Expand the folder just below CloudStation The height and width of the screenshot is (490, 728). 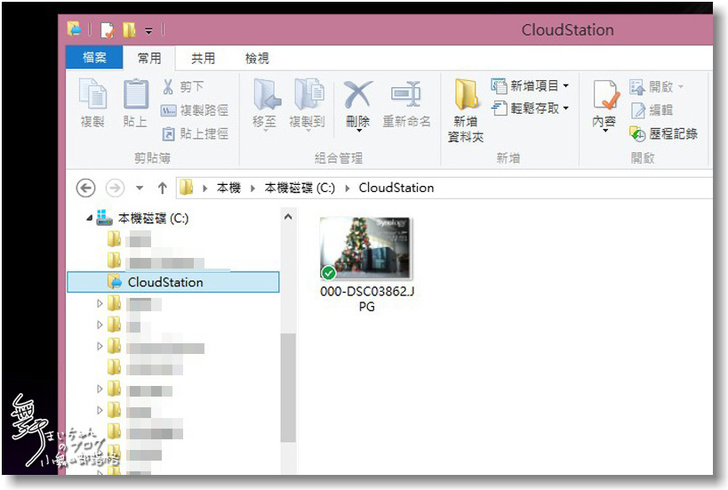click(x=99, y=303)
